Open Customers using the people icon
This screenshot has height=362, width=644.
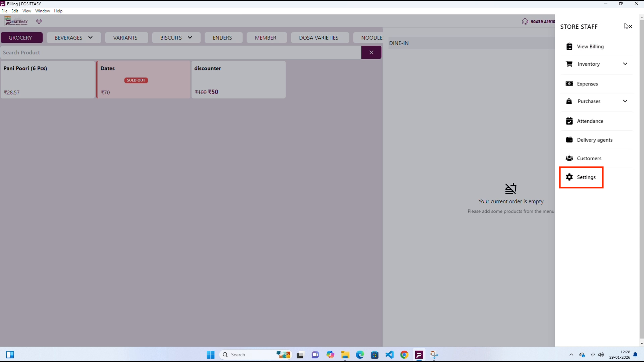[x=570, y=158]
